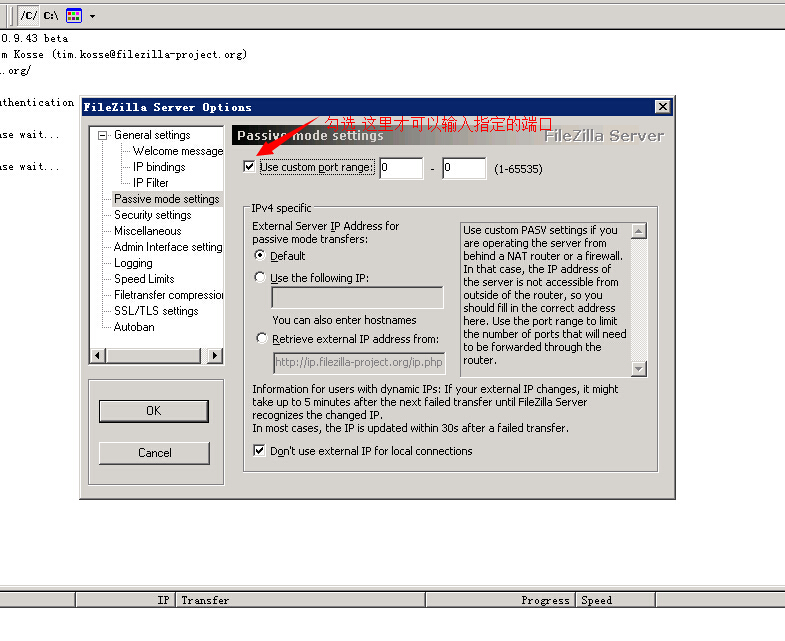The width and height of the screenshot is (785, 641).
Task: Click the /C/ path display toolbar icon
Action: (x=29, y=16)
